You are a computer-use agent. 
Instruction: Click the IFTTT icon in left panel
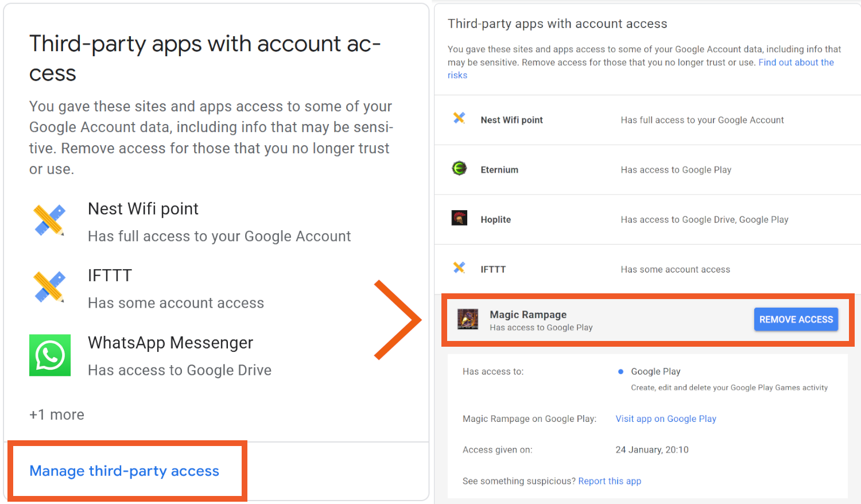pos(49,287)
